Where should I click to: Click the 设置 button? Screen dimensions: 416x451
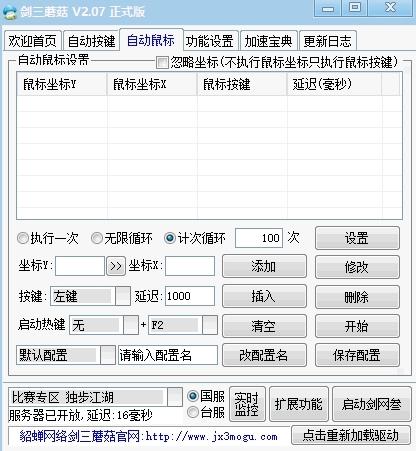click(x=357, y=238)
